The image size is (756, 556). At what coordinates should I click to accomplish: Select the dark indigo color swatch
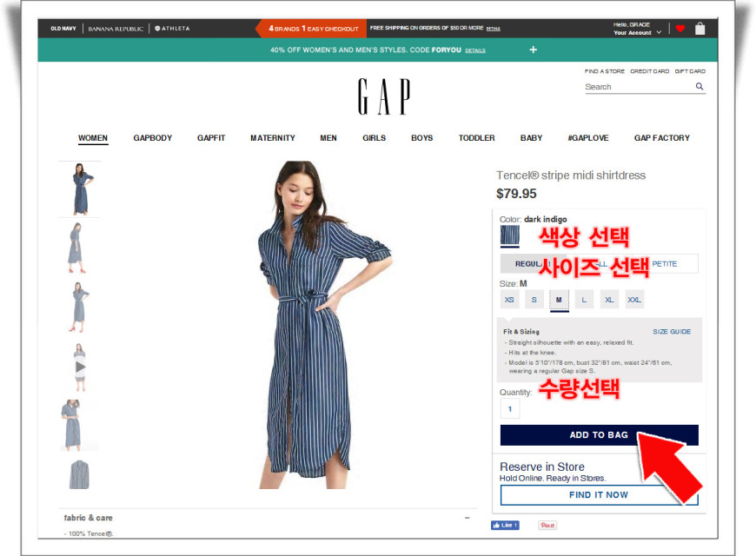pyautogui.click(x=509, y=235)
